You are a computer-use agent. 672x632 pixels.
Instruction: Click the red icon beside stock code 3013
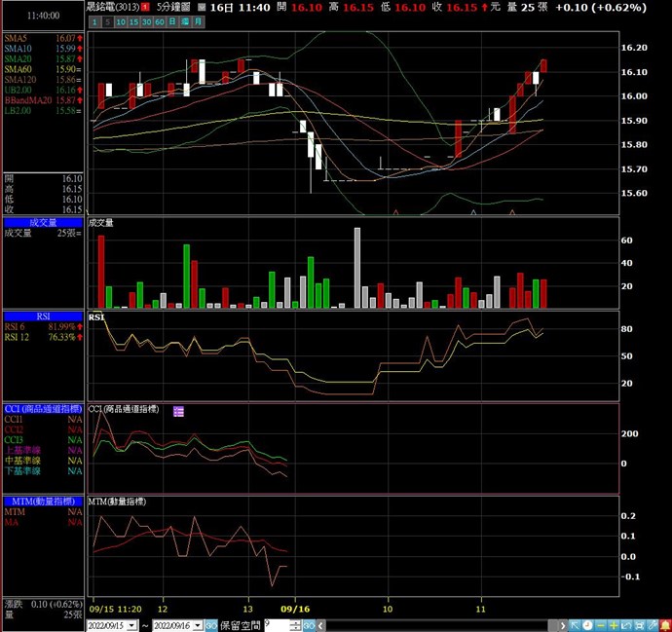[145, 7]
